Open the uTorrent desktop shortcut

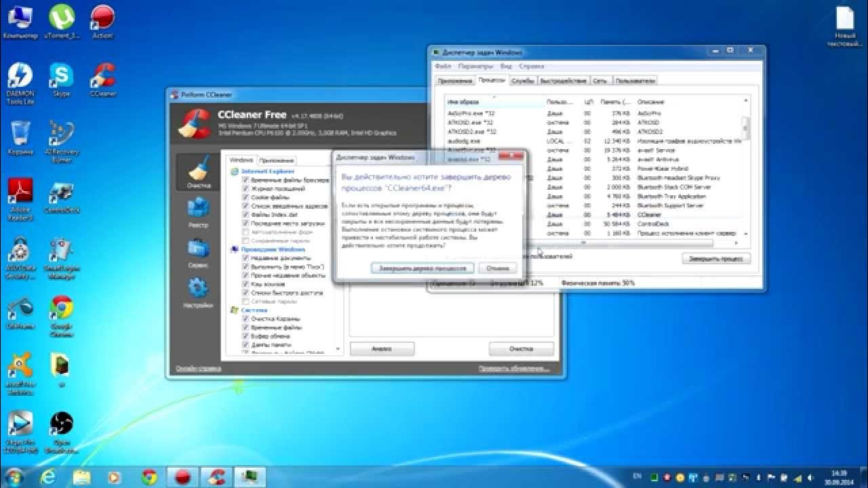click(62, 21)
